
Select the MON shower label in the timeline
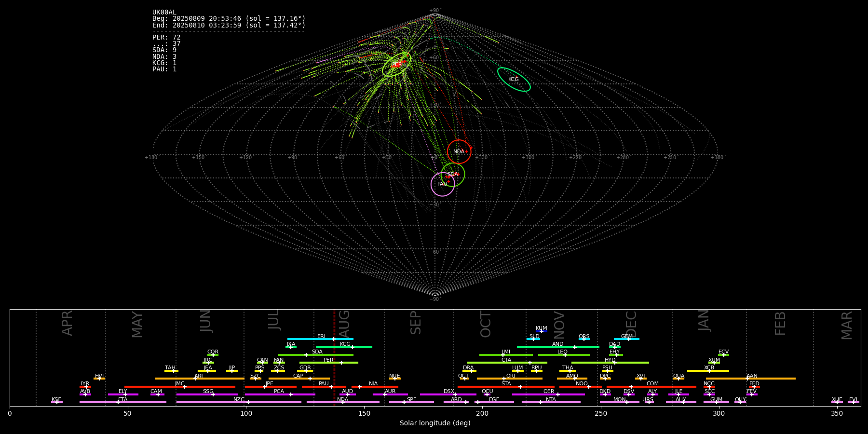[619, 399]
